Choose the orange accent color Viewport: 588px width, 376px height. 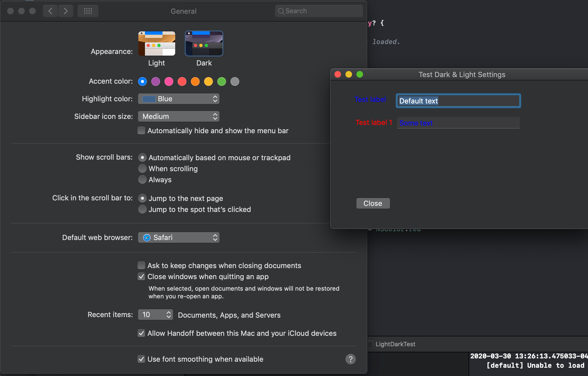pyautogui.click(x=195, y=81)
